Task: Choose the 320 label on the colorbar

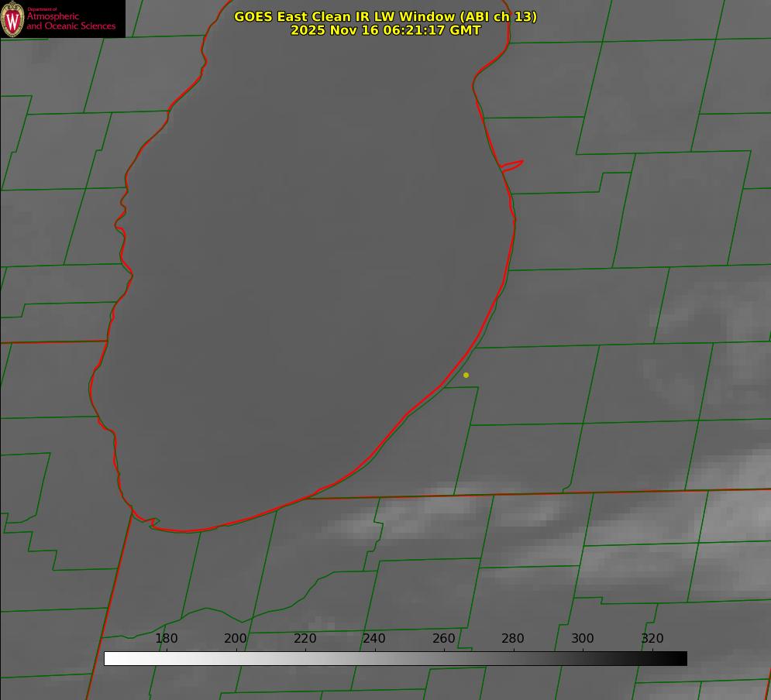Action: (652, 638)
